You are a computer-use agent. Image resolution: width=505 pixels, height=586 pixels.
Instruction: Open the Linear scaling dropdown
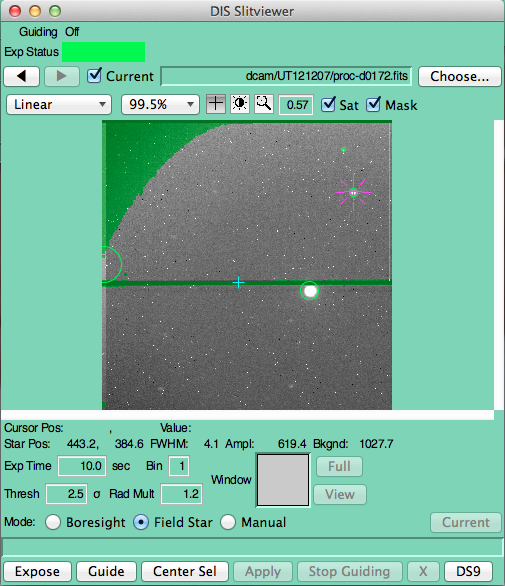[59, 104]
